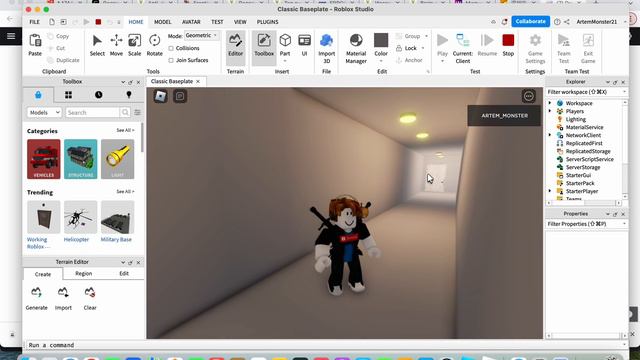Open the Terrain Editor panel dropdown arrow
This screenshot has height=360, width=640.
(x=123, y=262)
